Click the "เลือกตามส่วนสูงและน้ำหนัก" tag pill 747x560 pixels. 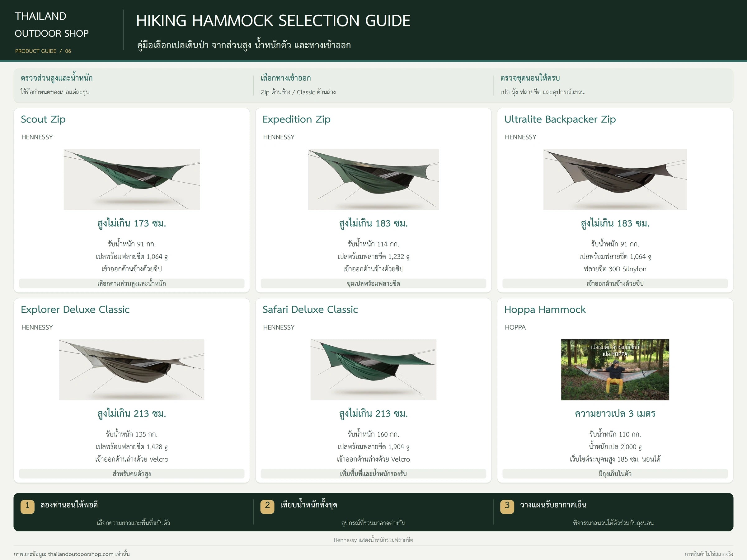pos(132,283)
